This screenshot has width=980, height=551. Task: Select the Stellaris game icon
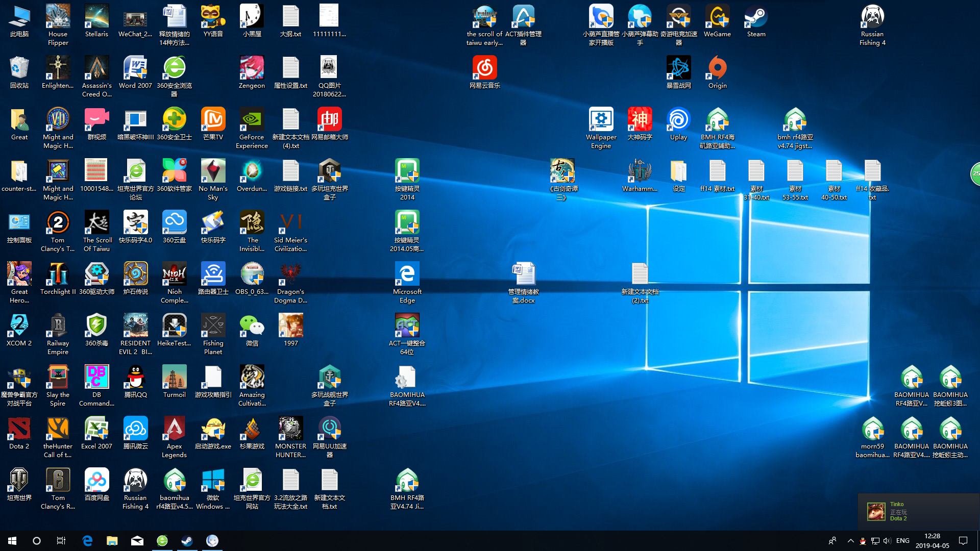pos(96,17)
